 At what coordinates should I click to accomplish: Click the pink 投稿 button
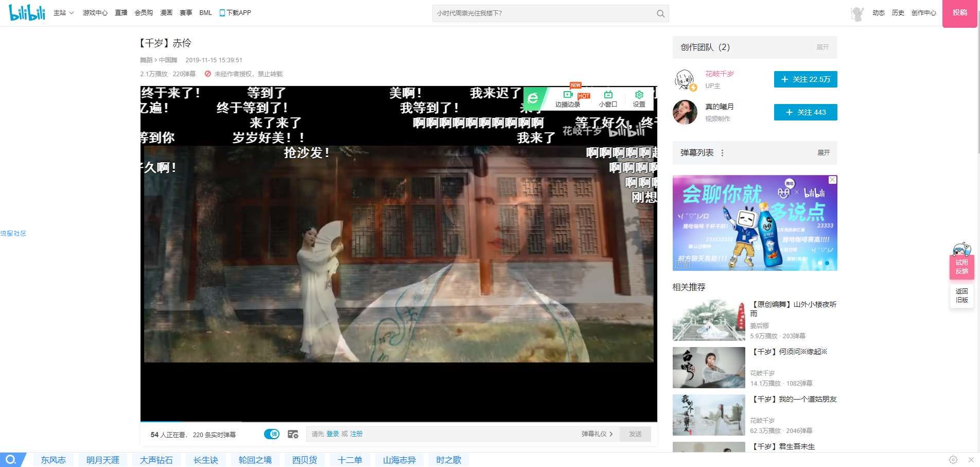pos(959,13)
